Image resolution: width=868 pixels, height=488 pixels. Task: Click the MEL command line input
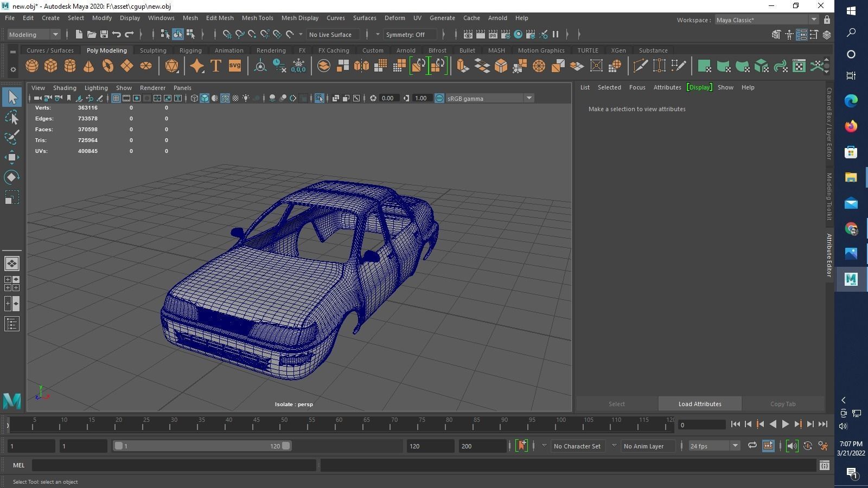[x=174, y=465]
